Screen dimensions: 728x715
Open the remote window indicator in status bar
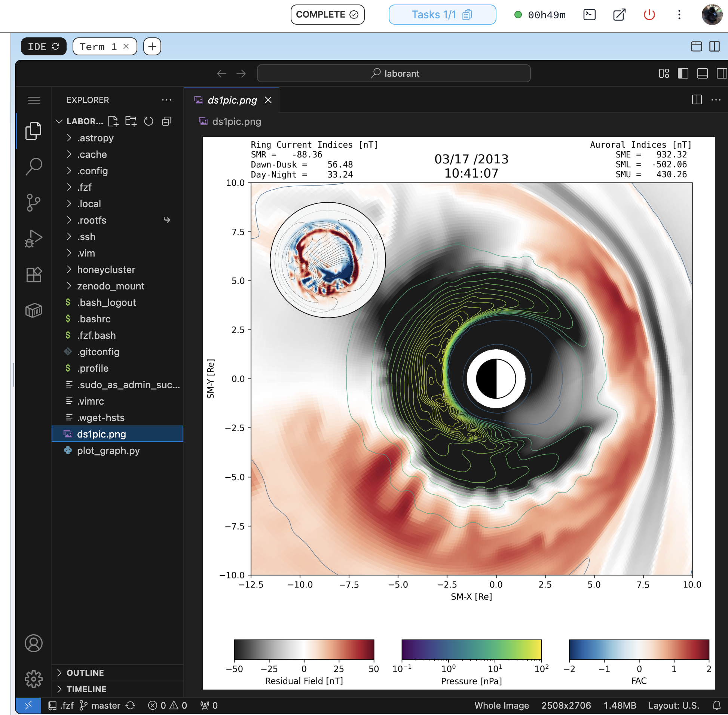pyautogui.click(x=28, y=706)
